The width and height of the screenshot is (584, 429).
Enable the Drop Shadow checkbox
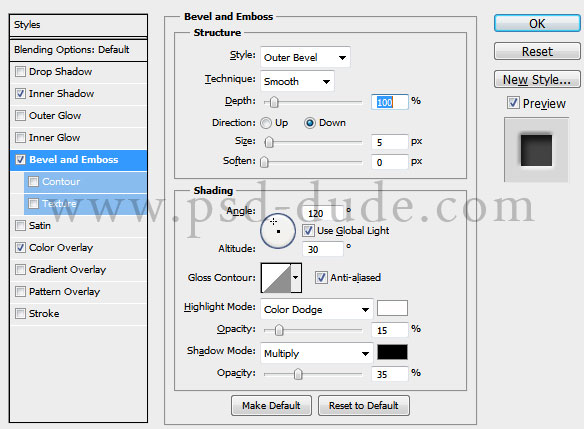coord(20,72)
